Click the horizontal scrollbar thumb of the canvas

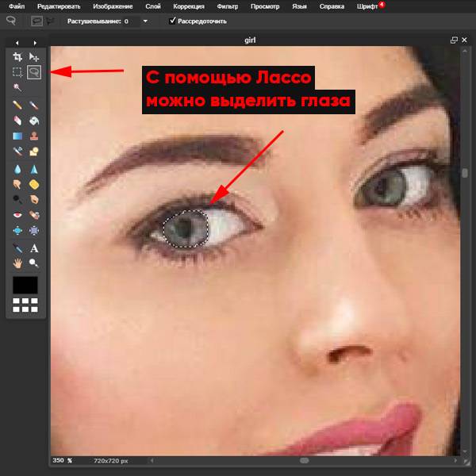click(x=304, y=460)
